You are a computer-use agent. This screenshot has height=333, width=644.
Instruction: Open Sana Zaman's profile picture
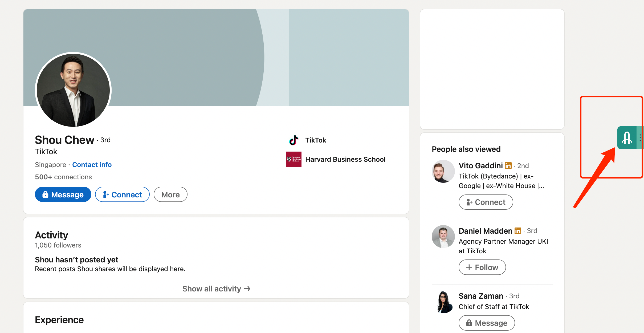[443, 302]
